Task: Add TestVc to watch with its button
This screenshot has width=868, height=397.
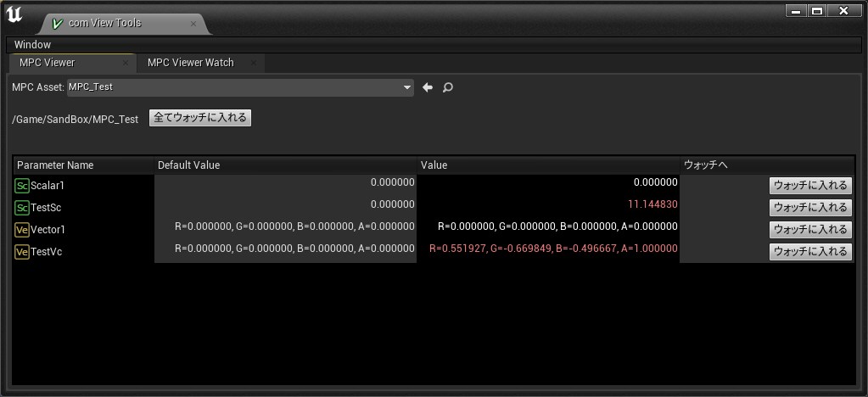Action: click(x=810, y=252)
